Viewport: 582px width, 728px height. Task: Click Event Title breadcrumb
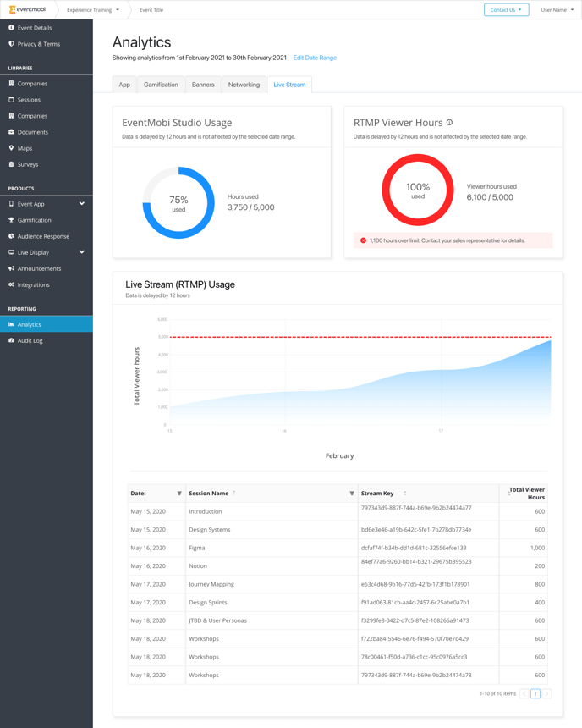click(151, 10)
